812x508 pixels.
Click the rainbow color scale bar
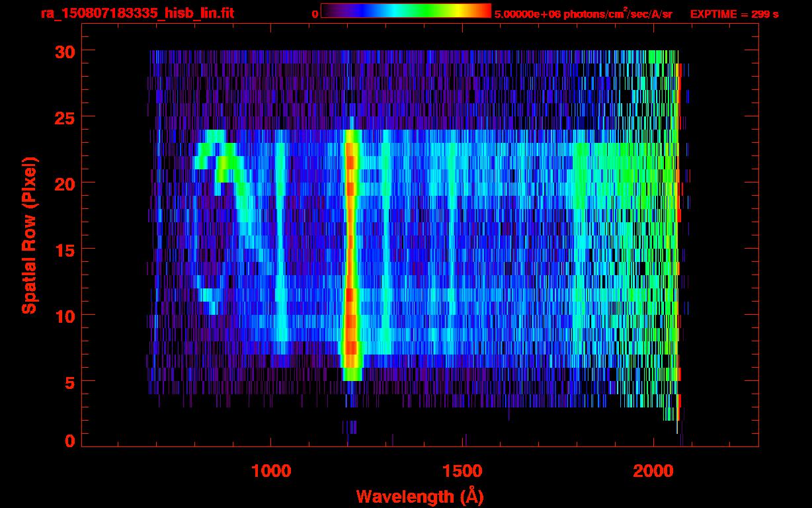(405, 11)
